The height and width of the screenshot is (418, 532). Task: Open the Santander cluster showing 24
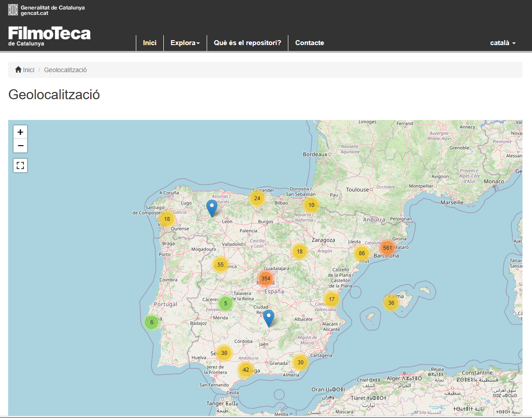257,198
